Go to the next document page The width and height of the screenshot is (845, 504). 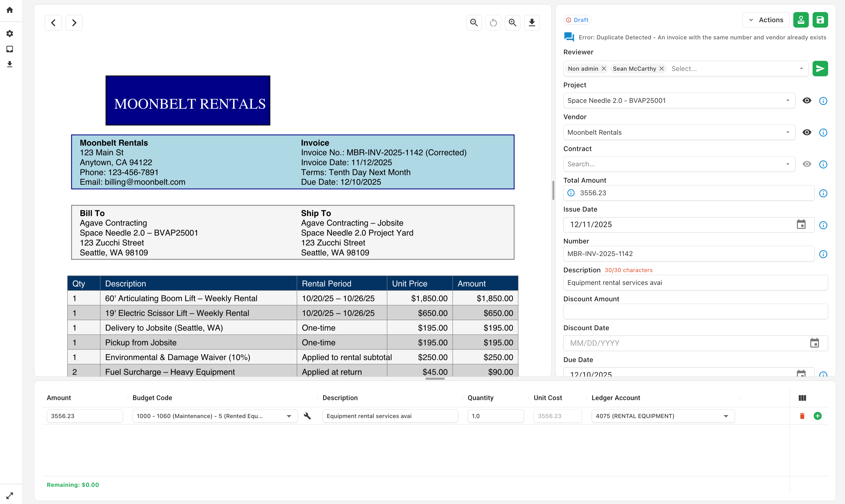coord(74,22)
